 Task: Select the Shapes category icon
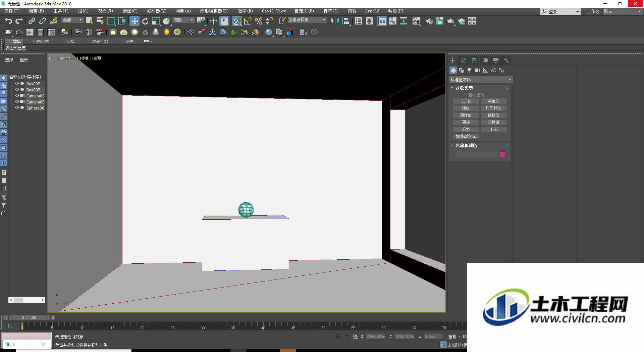pyautogui.click(x=461, y=70)
